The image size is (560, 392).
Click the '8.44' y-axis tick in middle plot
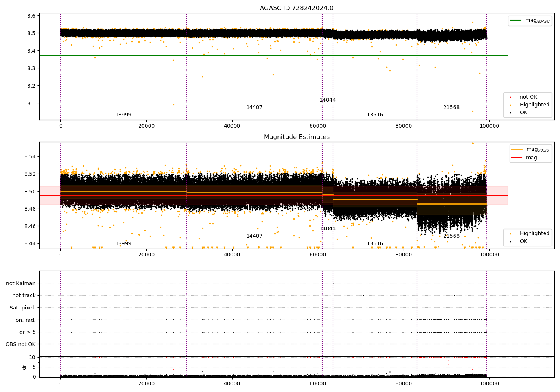(x=30, y=244)
